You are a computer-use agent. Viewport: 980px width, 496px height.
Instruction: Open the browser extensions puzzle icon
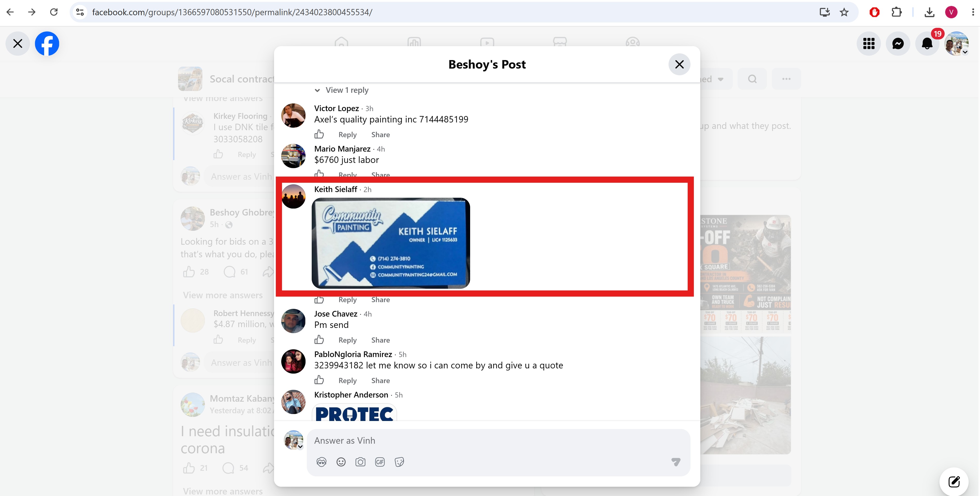tap(896, 12)
